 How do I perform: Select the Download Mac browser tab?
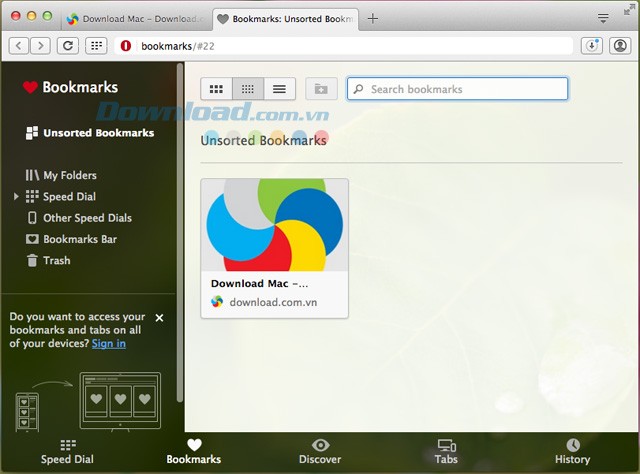pos(137,18)
